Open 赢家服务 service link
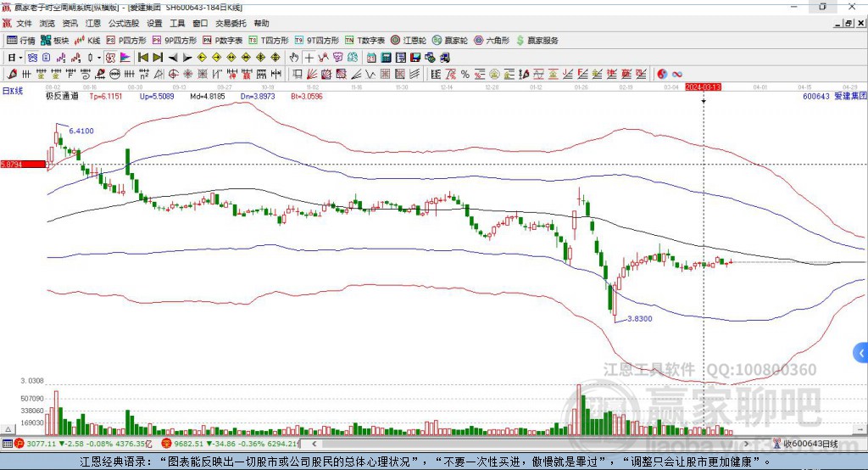Screen dimensions: 868x470 tap(537, 41)
